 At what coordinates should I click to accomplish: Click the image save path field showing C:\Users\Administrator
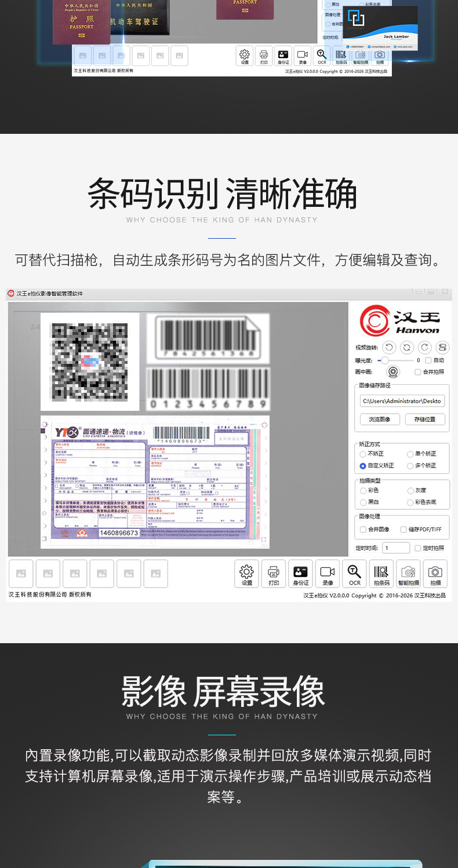402,401
